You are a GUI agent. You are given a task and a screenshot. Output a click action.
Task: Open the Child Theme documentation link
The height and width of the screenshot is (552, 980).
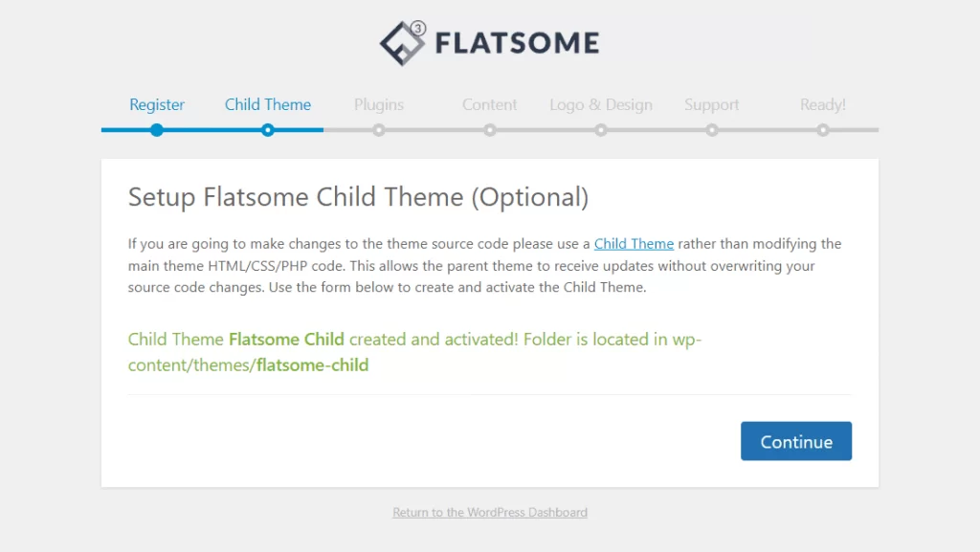point(634,243)
